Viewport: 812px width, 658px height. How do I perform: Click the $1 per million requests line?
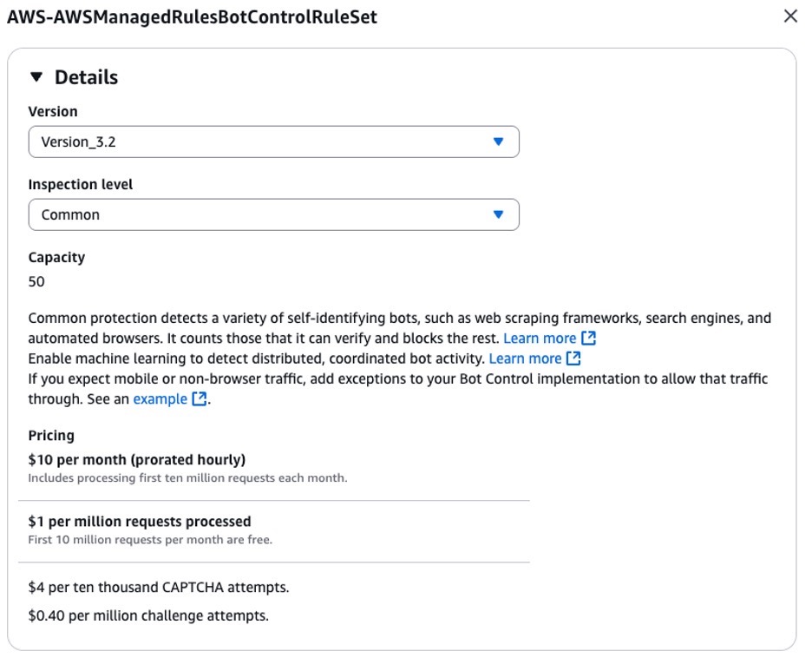(140, 522)
